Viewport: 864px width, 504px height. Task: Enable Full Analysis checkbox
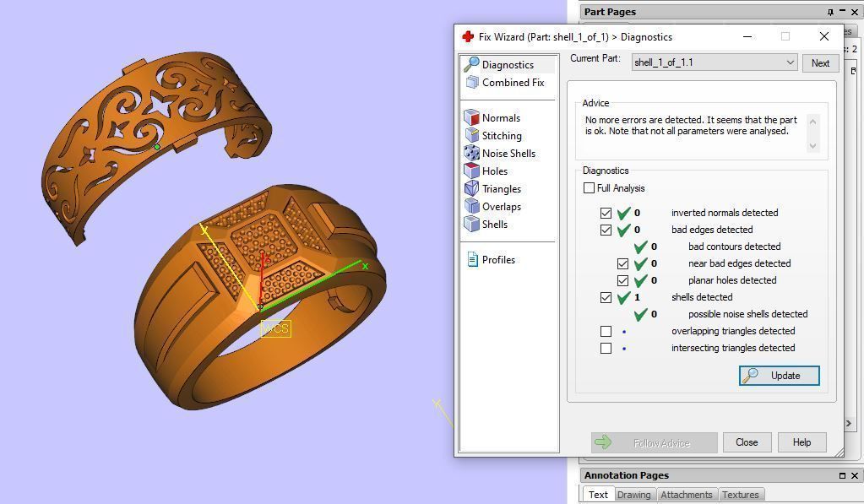click(x=589, y=187)
